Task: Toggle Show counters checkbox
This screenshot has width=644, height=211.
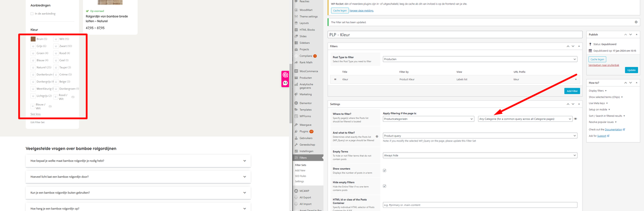Action: [384, 171]
